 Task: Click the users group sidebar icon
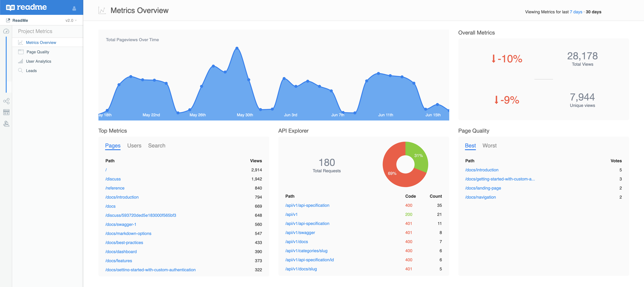click(x=6, y=124)
